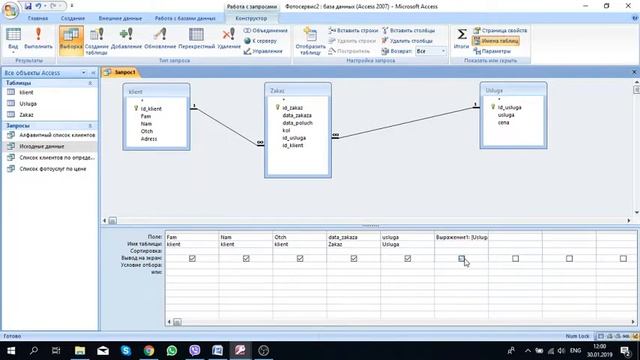Viewport: 640px width, 360px height.
Task: Open Страница свойств property sheet
Action: tap(500, 31)
